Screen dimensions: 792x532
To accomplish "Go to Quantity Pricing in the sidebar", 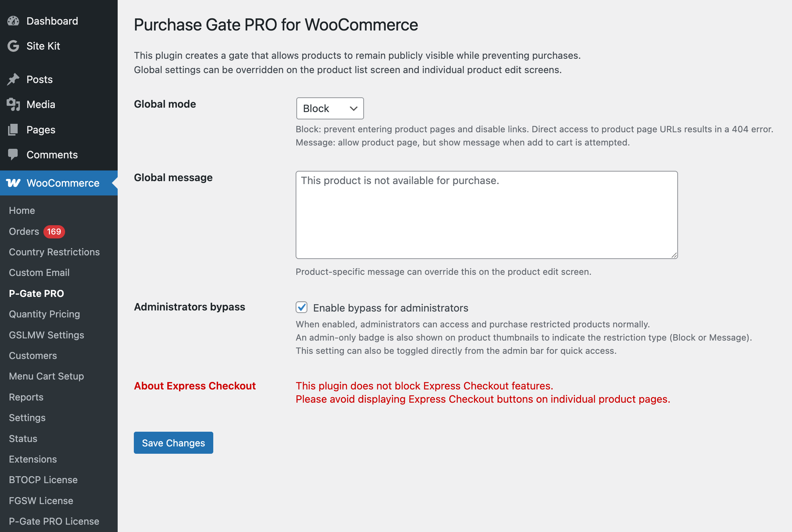I will click(x=44, y=314).
